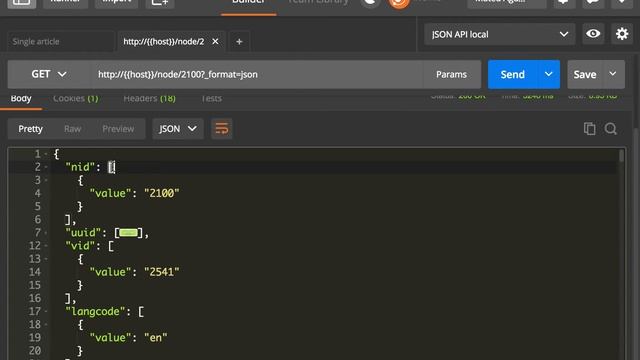The image size is (640, 360).
Task: Expand the Save button dropdown arrow
Action: 613,74
